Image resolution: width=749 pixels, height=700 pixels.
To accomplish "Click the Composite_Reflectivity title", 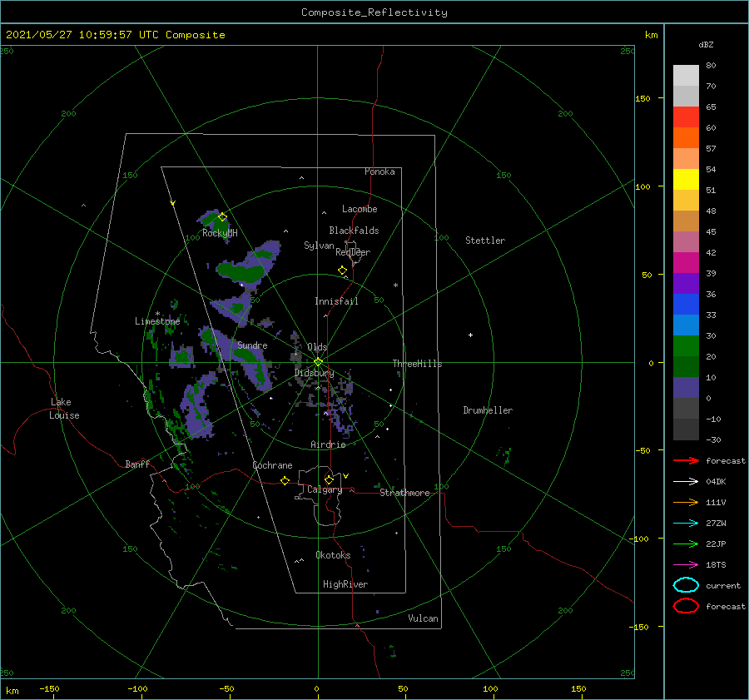I will pyautogui.click(x=374, y=12).
